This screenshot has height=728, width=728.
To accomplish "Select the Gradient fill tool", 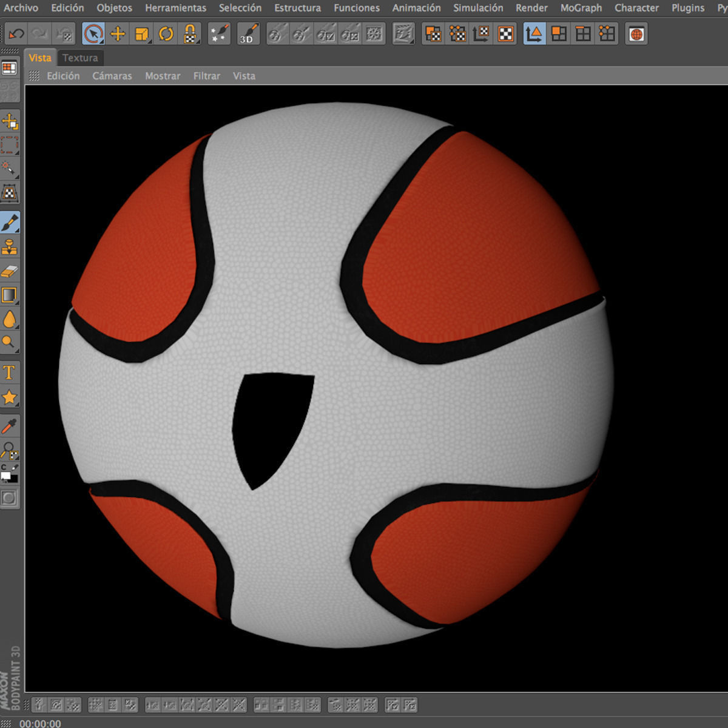I will (10, 295).
